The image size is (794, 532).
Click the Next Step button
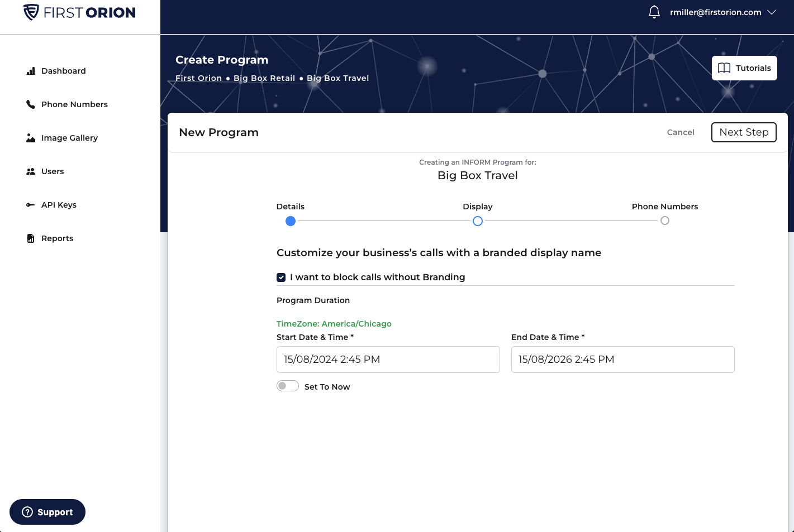[744, 132]
